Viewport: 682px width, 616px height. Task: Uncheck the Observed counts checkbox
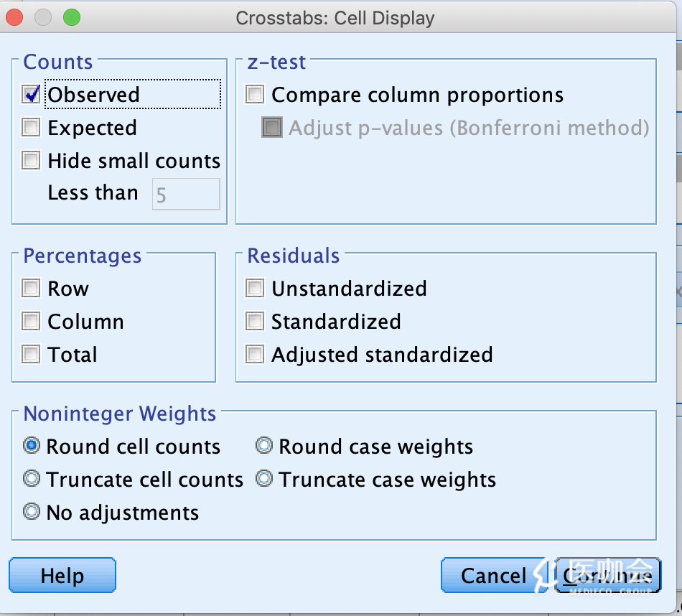[32, 95]
